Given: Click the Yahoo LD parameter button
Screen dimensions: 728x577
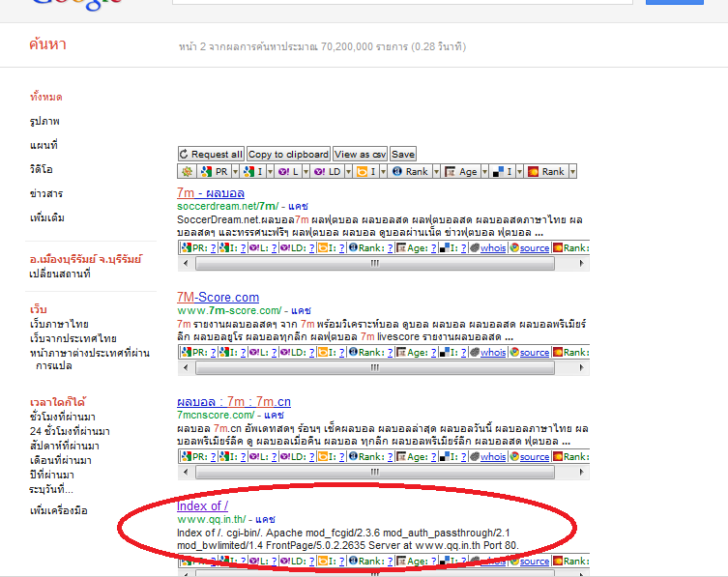Looking at the screenshot, I should pos(328,172).
